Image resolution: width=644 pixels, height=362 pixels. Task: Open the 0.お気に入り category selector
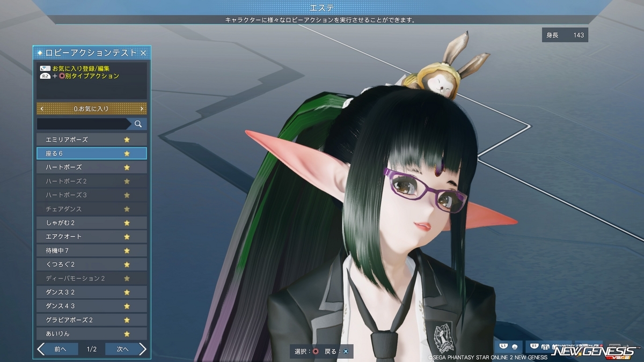(92, 109)
